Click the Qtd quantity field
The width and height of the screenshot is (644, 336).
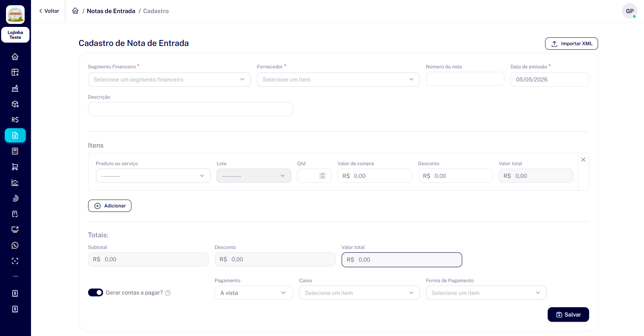tap(314, 176)
